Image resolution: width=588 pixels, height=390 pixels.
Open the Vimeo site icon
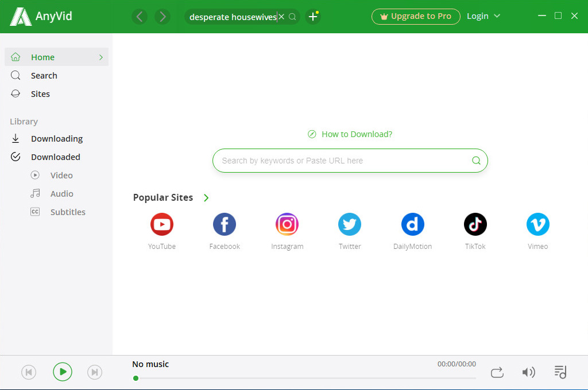[x=537, y=224]
